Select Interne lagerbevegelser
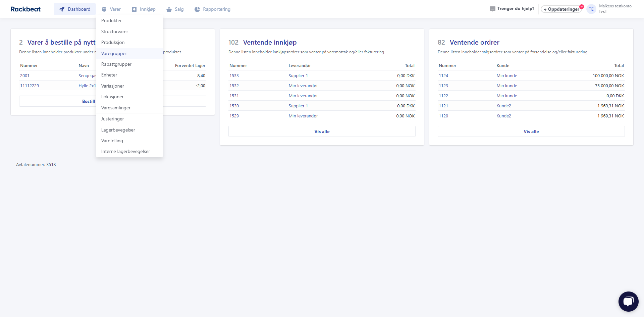This screenshot has height=317, width=644. click(129, 151)
